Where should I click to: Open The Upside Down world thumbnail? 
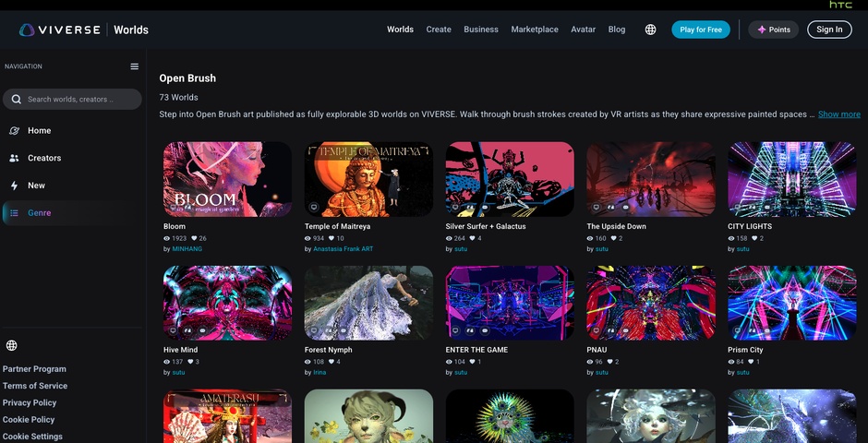pos(651,179)
